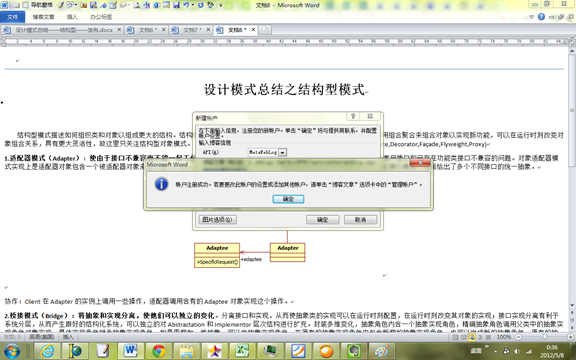The height and width of the screenshot is (360, 576).
Task: Close the 文档7 document tab
Action: (208, 30)
